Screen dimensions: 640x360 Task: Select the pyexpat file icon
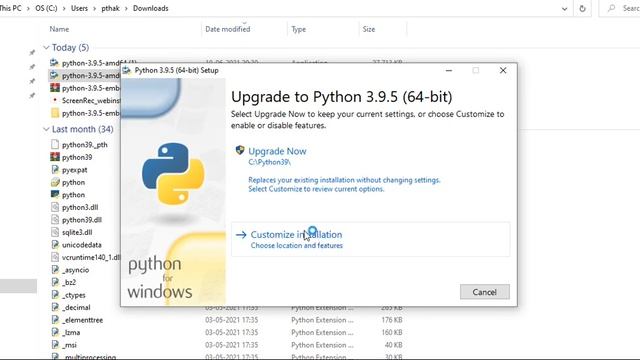pyautogui.click(x=55, y=169)
